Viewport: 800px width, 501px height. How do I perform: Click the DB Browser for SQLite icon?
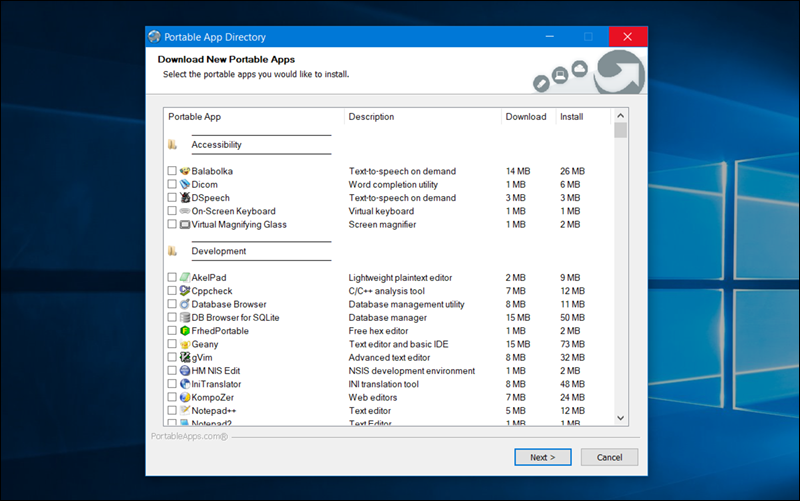[x=185, y=317]
